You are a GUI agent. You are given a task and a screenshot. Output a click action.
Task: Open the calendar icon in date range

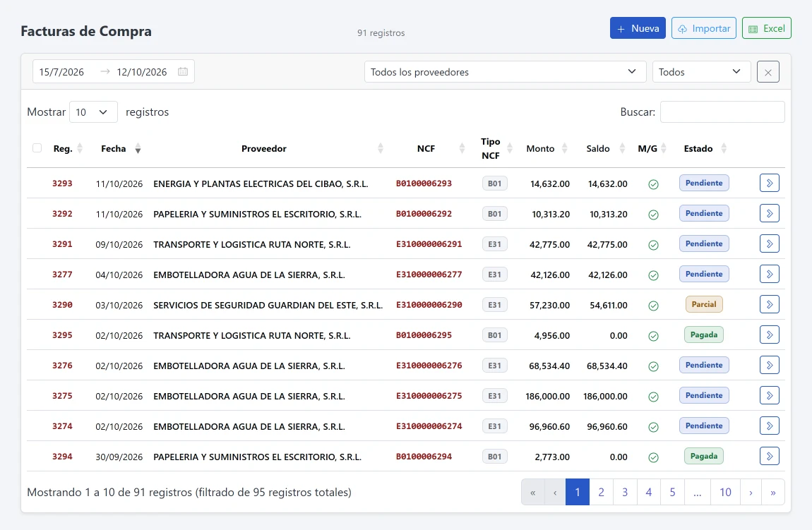[183, 71]
